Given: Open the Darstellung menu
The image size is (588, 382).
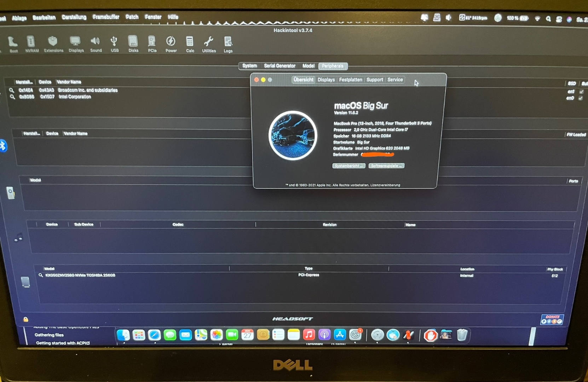Looking at the screenshot, I should (74, 17).
